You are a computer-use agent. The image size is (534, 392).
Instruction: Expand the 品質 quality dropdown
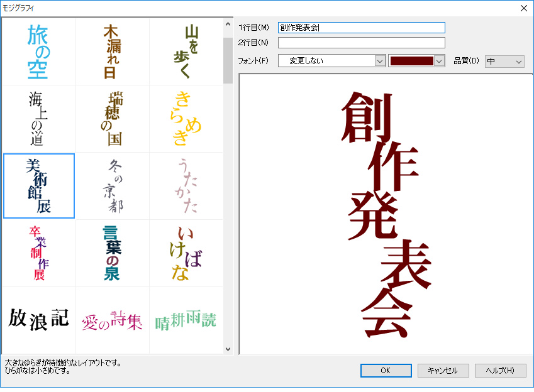[504, 61]
